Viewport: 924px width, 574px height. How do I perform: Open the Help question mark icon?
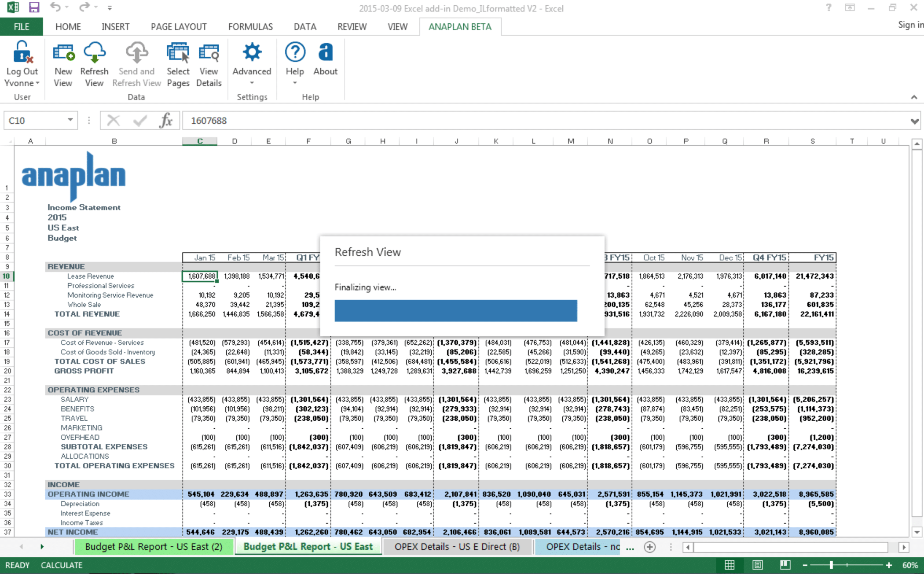295,52
